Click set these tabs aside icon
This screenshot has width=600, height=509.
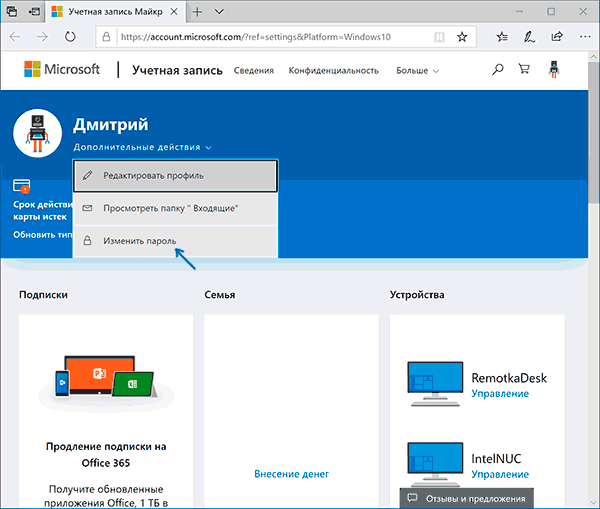coord(34,11)
